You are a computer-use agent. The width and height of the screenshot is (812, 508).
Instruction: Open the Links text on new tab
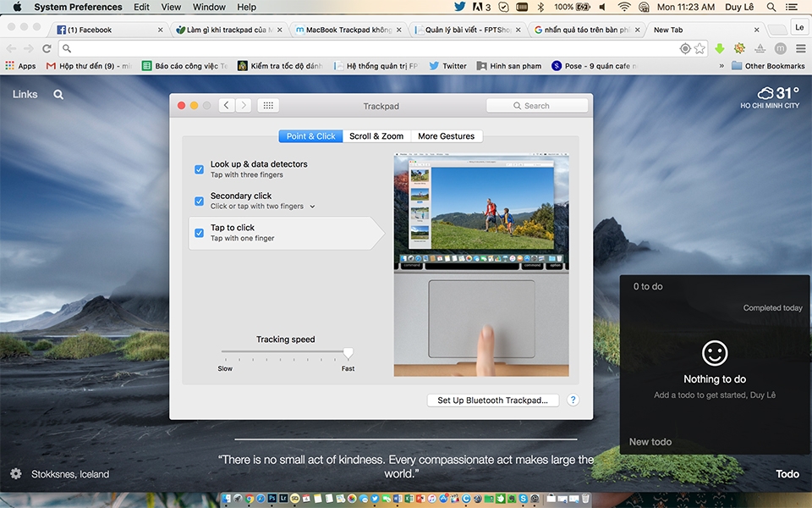(x=25, y=94)
